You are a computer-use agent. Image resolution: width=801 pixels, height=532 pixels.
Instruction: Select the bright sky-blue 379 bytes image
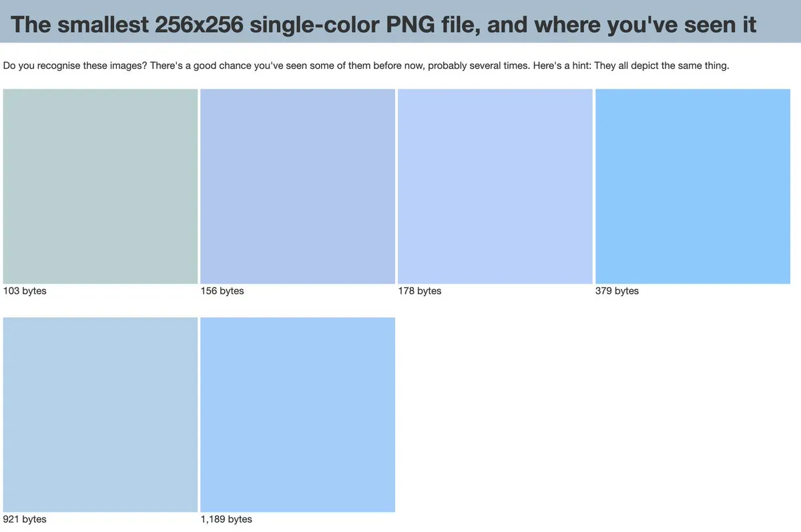point(693,186)
